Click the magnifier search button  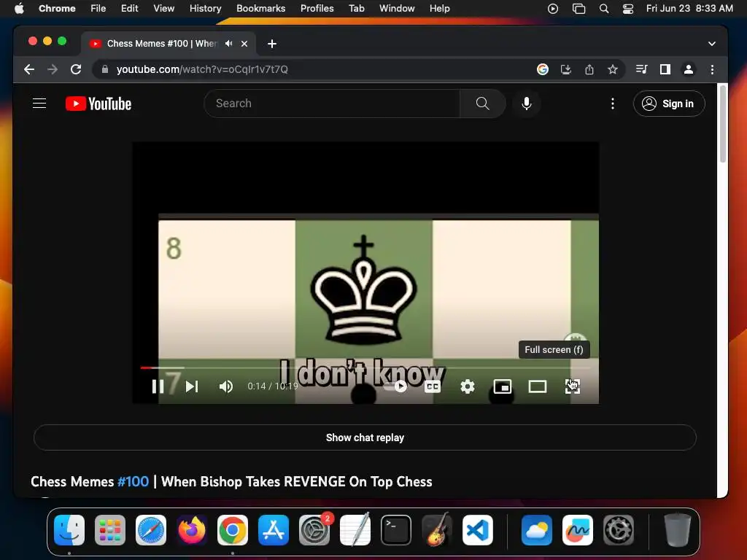click(483, 104)
